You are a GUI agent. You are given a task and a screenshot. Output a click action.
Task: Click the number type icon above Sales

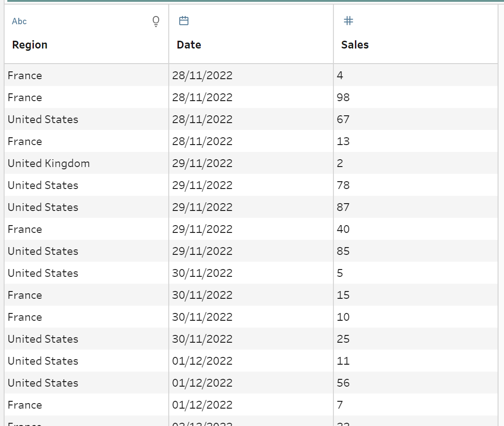[x=349, y=21]
